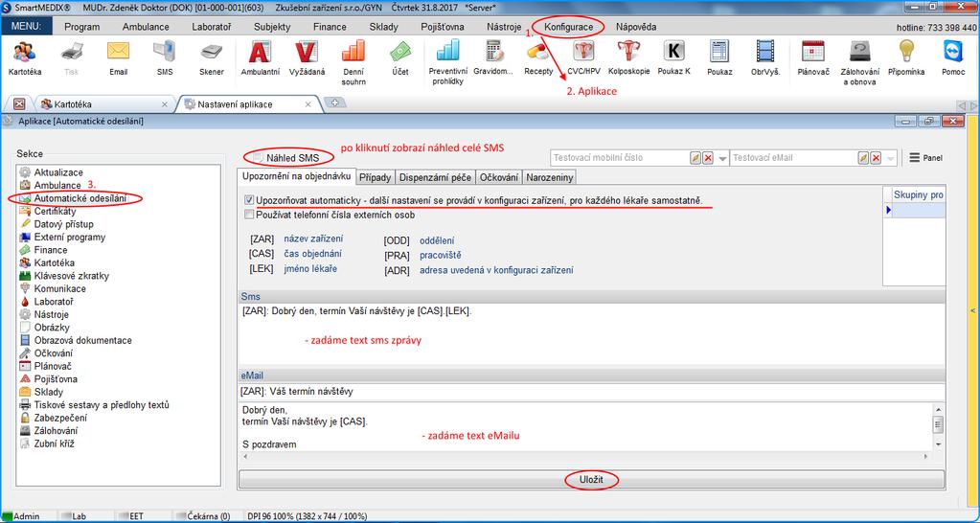Switch to the Narozeniny tab
This screenshot has width=980, height=523.
click(x=549, y=177)
